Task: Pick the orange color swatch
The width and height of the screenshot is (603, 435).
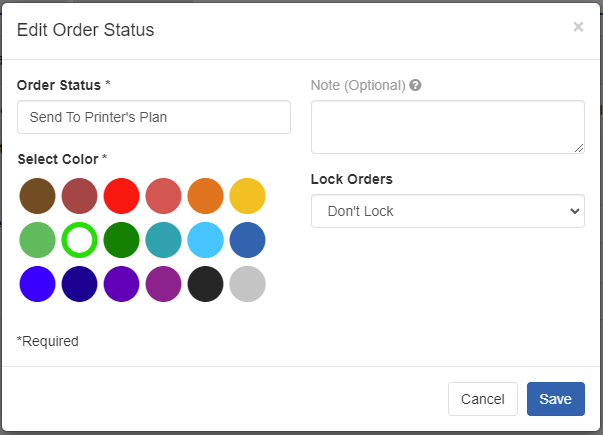Action: point(205,196)
